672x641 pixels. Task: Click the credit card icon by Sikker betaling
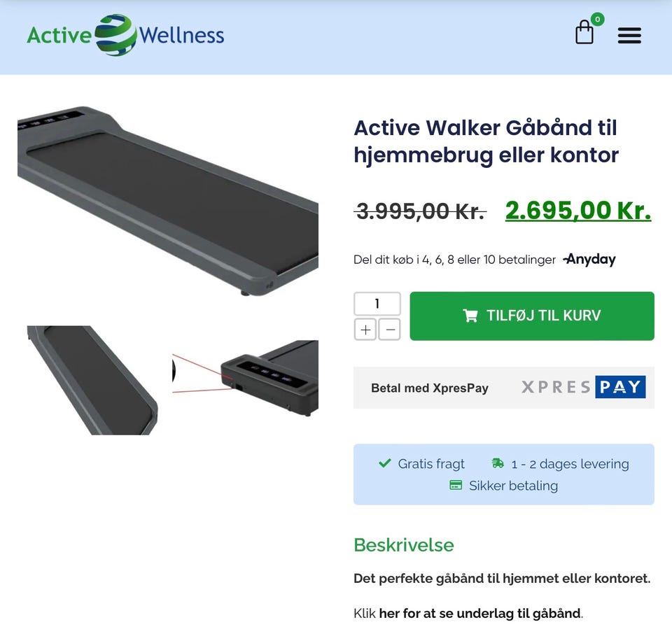click(x=455, y=486)
